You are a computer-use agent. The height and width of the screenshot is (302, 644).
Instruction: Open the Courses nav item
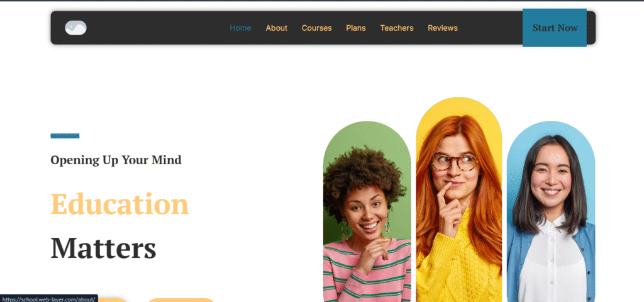coord(317,28)
